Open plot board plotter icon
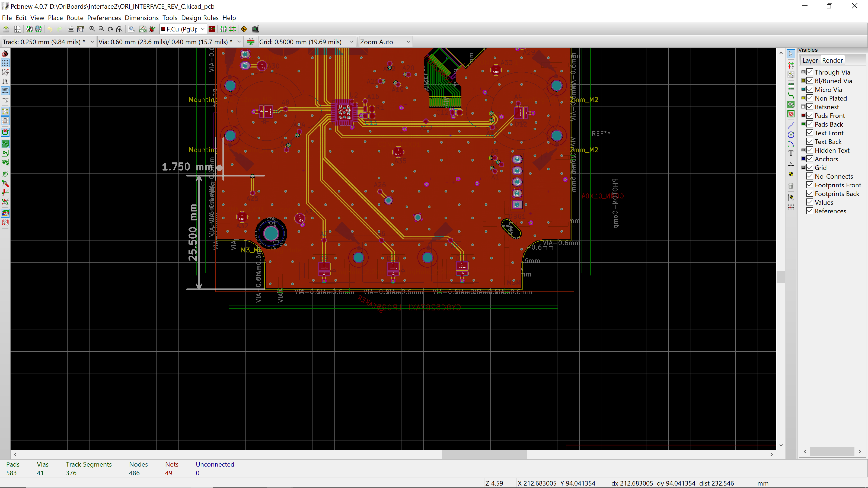 point(80,29)
